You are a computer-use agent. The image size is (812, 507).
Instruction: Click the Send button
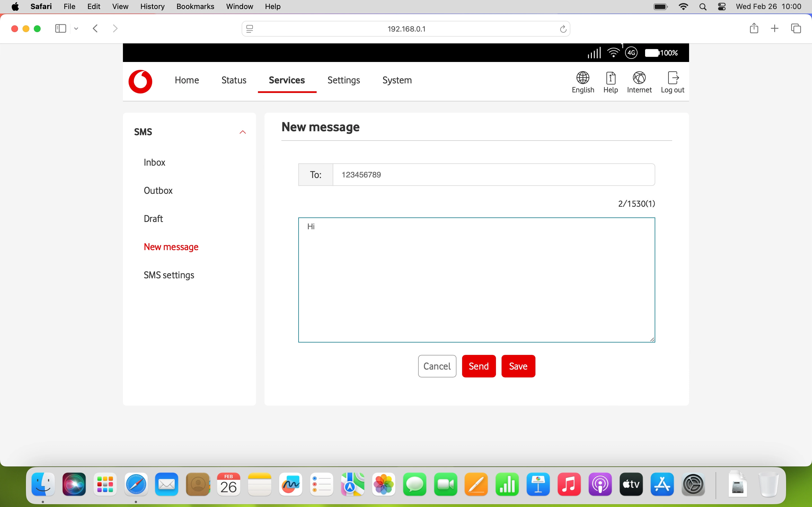[x=478, y=366]
